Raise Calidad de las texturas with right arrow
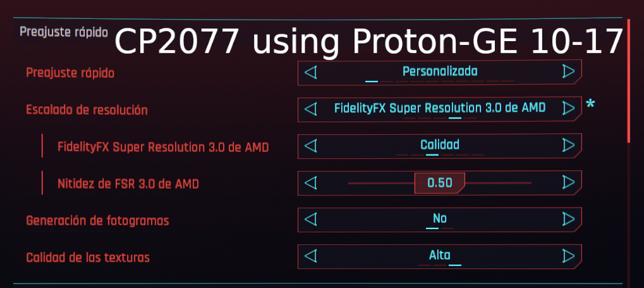This screenshot has width=644, height=288. coord(568,256)
